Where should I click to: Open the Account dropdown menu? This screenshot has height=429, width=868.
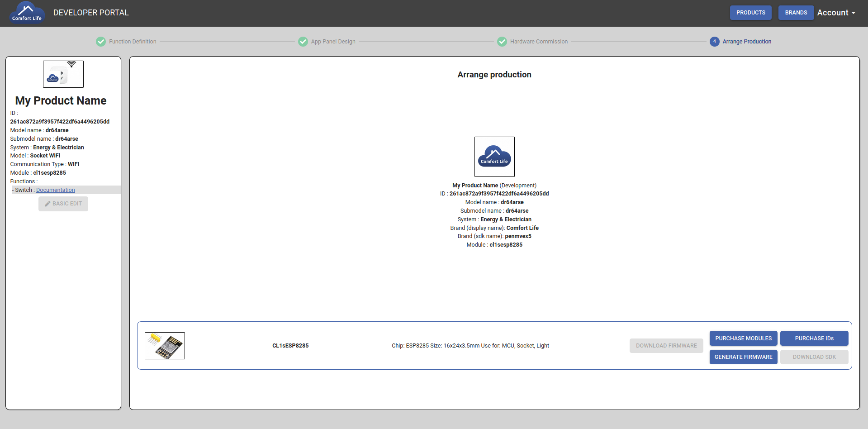pos(836,13)
